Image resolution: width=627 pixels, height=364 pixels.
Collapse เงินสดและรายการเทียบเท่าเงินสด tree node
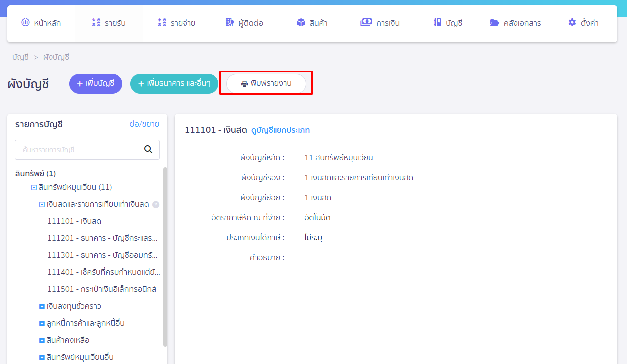click(x=42, y=204)
